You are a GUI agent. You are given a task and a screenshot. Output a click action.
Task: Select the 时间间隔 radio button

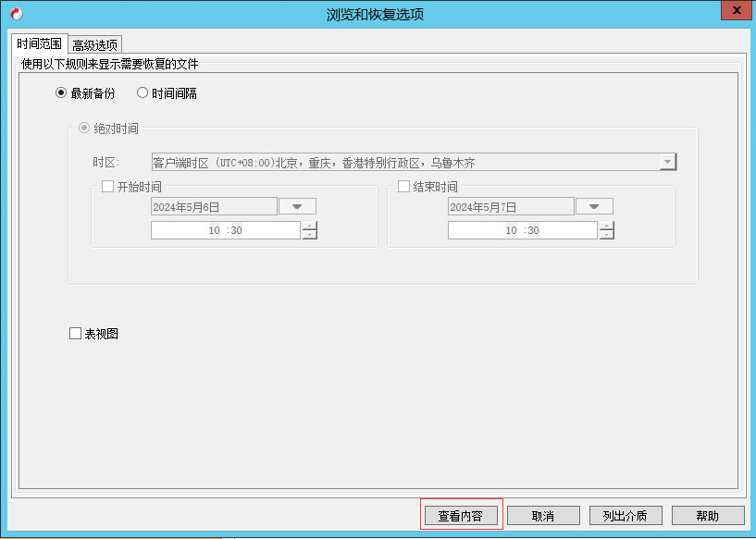click(x=143, y=92)
